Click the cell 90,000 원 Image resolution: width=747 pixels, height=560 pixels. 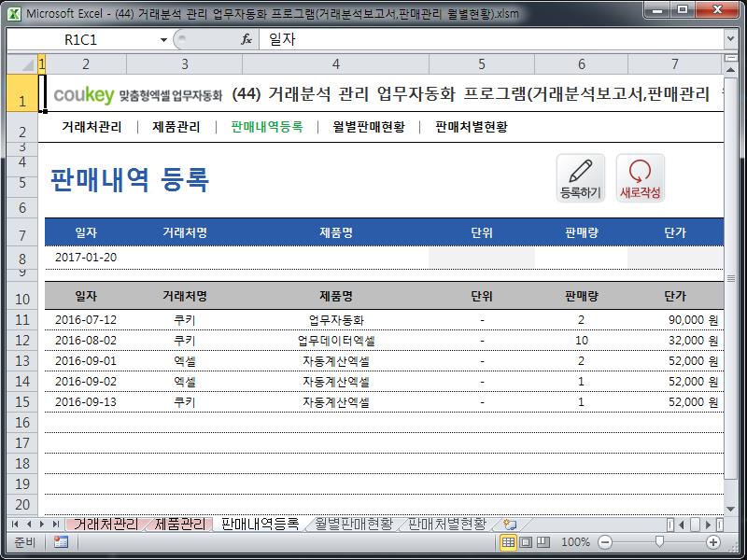[675, 320]
